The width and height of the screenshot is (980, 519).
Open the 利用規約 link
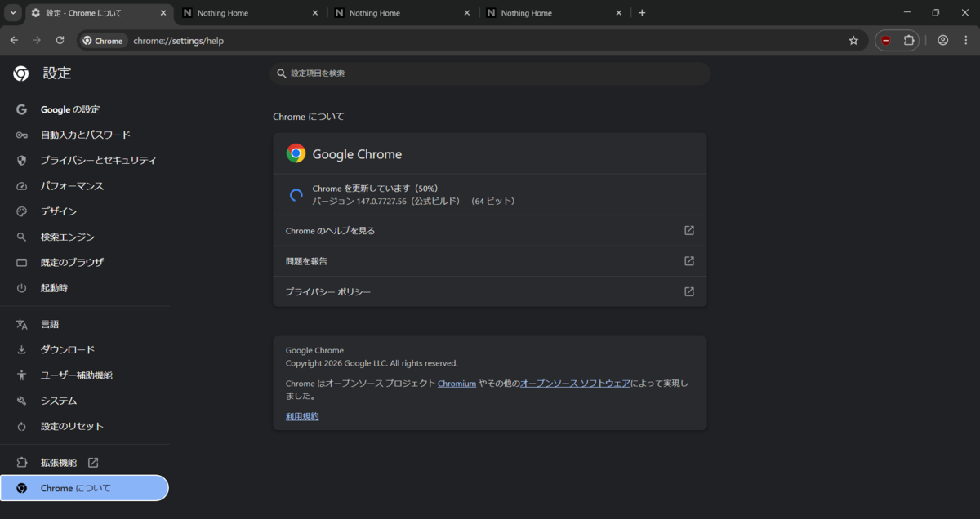302,416
